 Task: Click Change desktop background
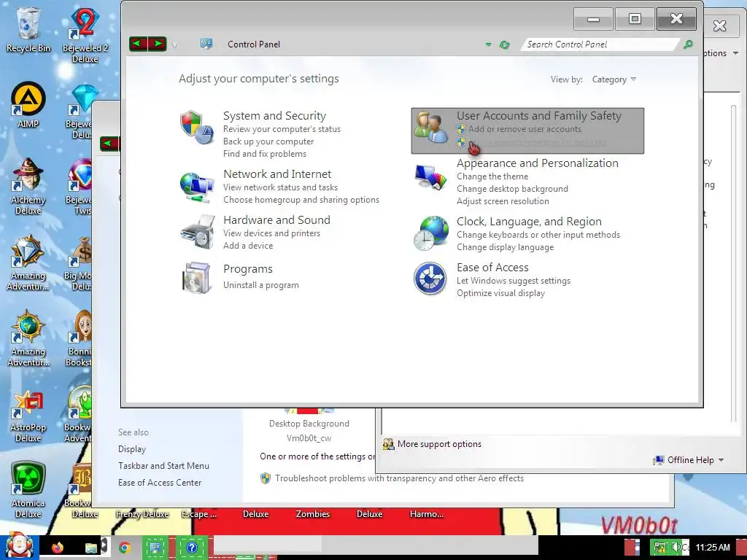tap(512, 189)
